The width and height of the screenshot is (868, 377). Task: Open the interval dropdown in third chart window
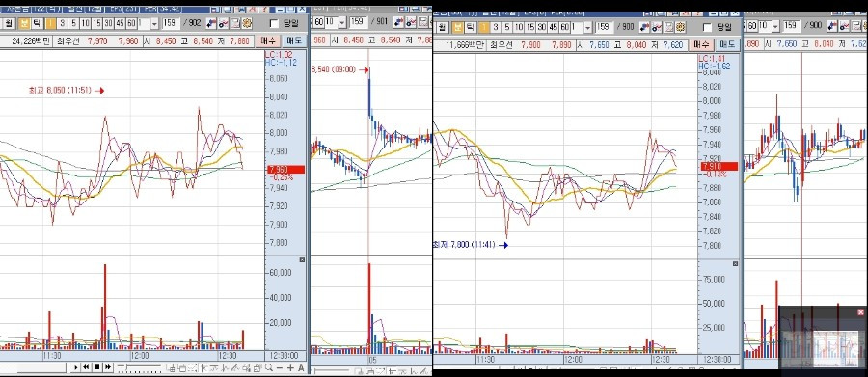pyautogui.click(x=588, y=28)
